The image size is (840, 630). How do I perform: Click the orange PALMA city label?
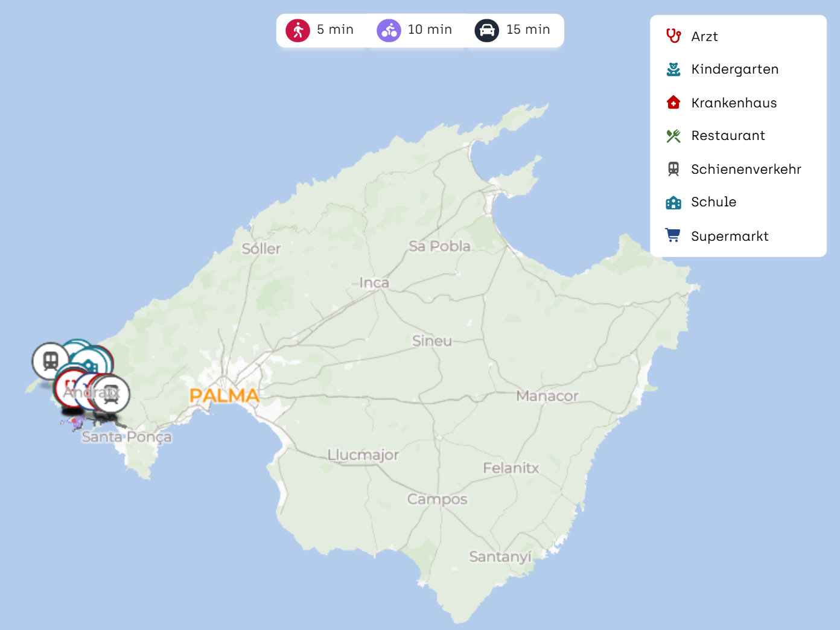(x=224, y=396)
